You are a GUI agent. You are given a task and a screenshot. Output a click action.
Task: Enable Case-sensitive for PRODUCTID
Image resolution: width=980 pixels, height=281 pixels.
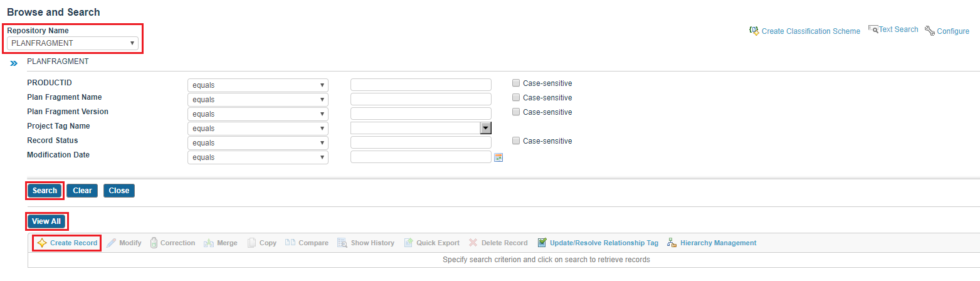(x=516, y=83)
